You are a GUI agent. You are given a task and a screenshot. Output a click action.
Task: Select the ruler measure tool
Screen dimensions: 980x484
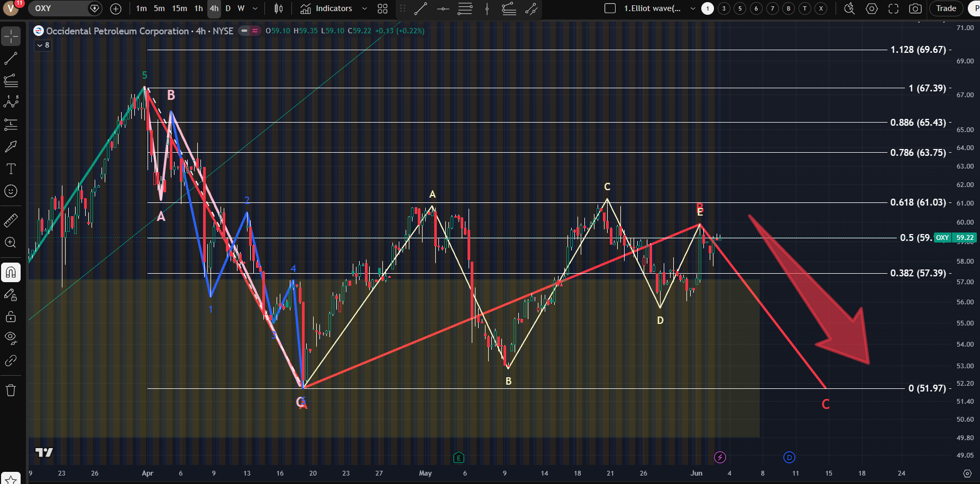pos(11,220)
